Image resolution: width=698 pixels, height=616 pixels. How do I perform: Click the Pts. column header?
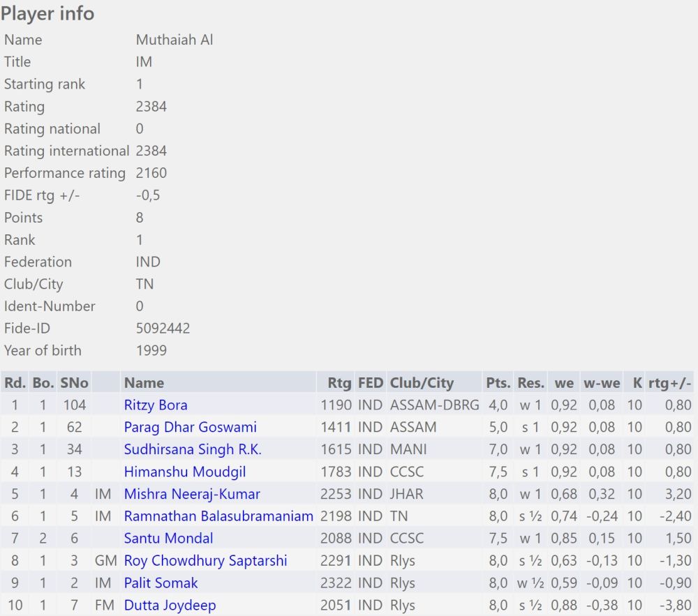coord(498,382)
